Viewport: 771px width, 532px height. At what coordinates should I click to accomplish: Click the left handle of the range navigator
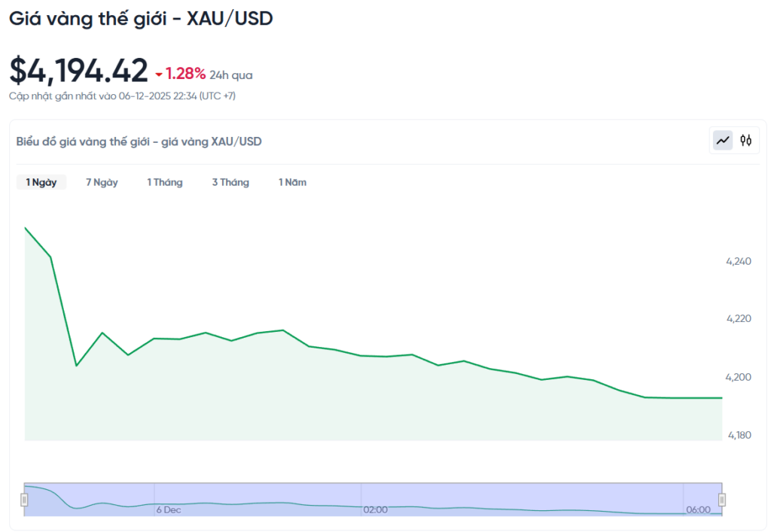pos(25,500)
